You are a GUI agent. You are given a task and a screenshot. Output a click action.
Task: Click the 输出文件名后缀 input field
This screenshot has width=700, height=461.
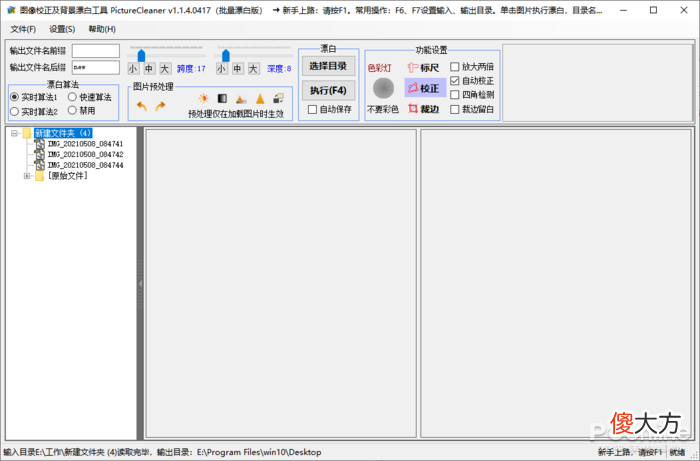coord(96,67)
